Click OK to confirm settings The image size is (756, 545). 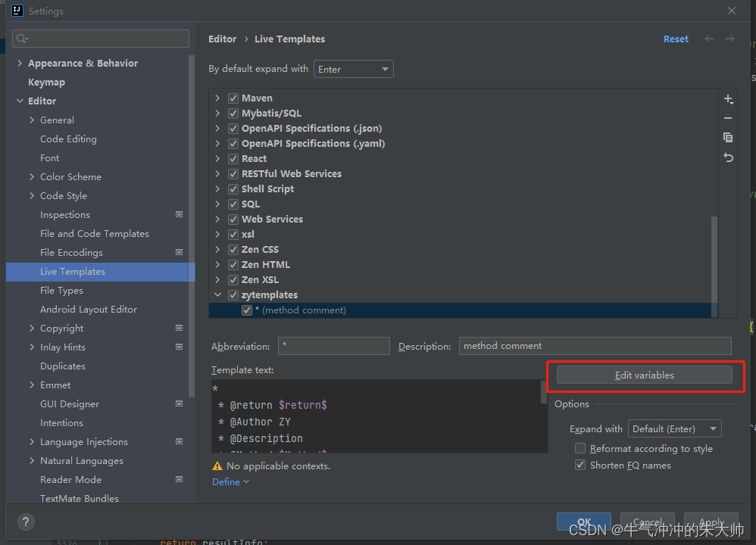(x=584, y=522)
